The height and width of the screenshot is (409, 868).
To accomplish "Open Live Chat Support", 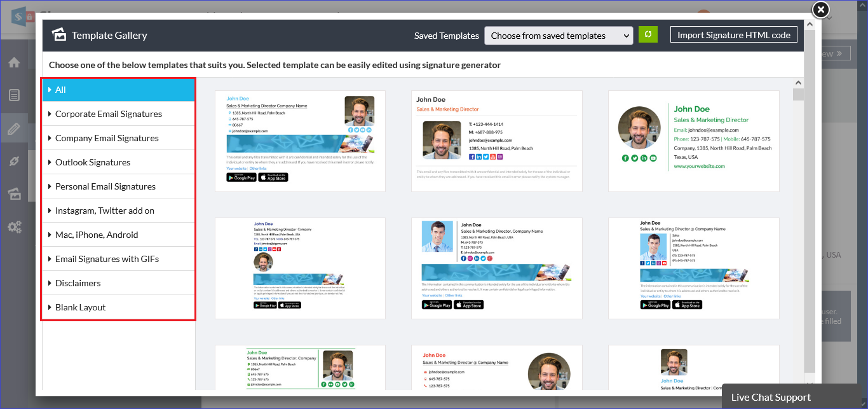I will point(770,397).
